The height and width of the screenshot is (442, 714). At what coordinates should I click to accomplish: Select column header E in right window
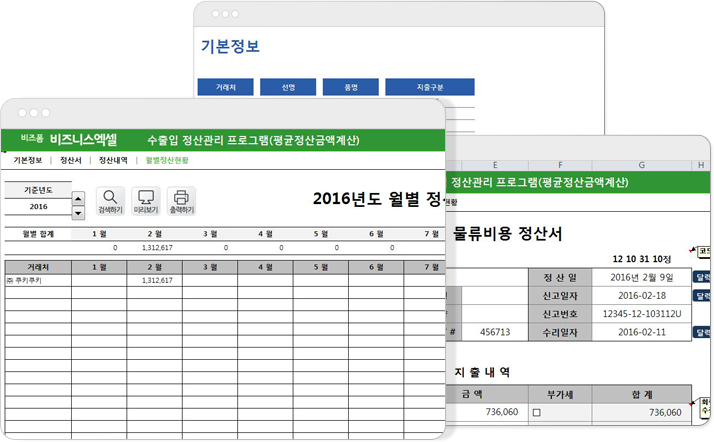[x=495, y=165]
